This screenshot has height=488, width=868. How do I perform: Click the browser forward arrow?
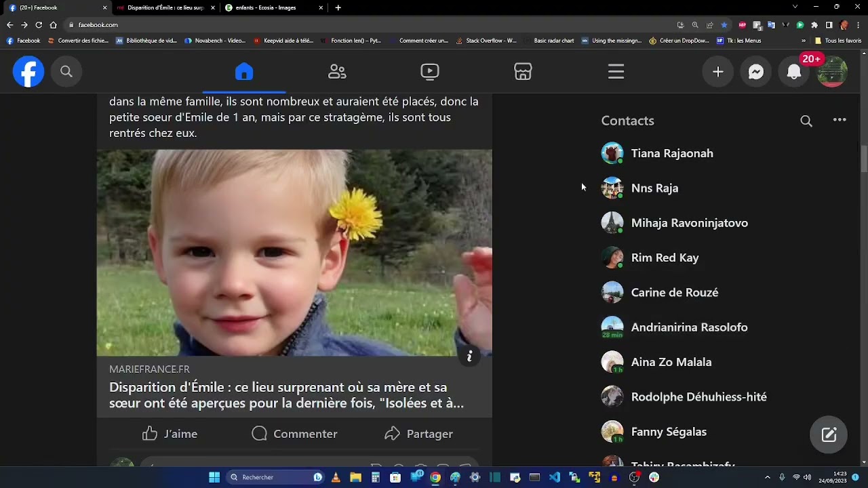[x=24, y=25]
